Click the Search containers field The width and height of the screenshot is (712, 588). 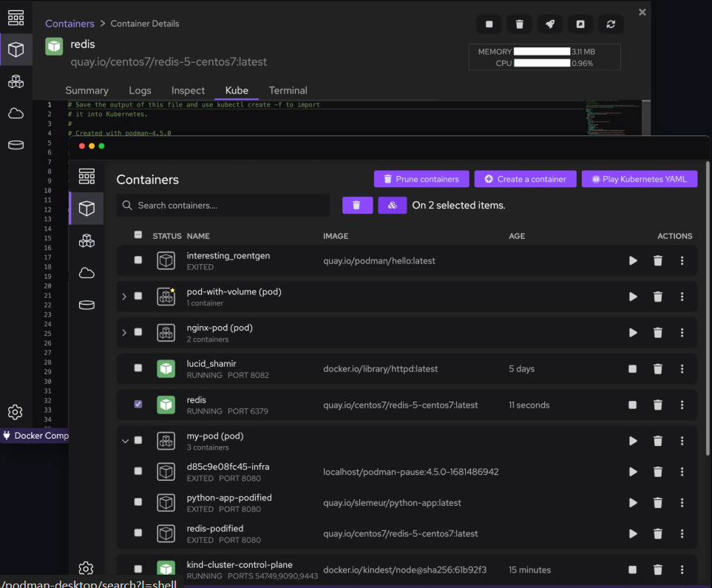point(223,206)
